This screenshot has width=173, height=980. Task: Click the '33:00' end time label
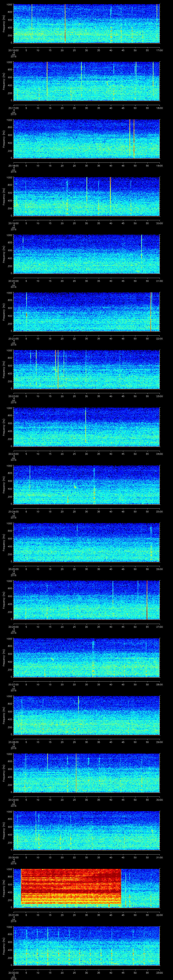(x=159, y=972)
